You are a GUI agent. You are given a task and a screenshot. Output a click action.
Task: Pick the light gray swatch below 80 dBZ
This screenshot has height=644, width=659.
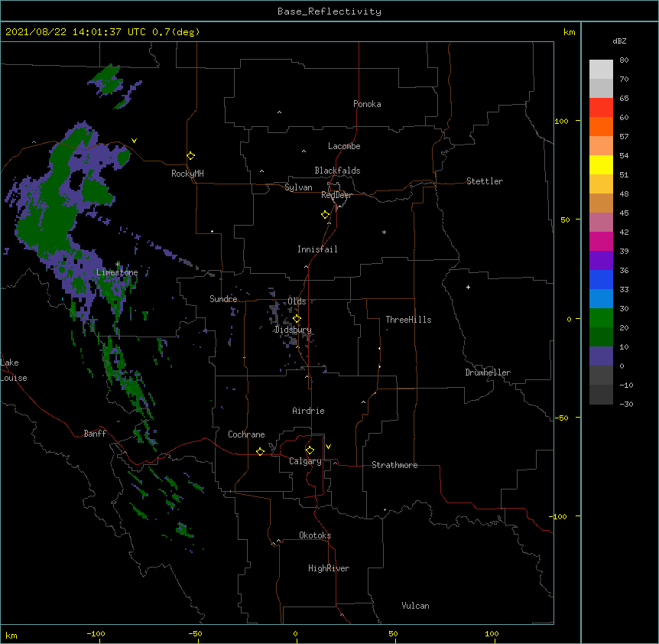point(601,70)
